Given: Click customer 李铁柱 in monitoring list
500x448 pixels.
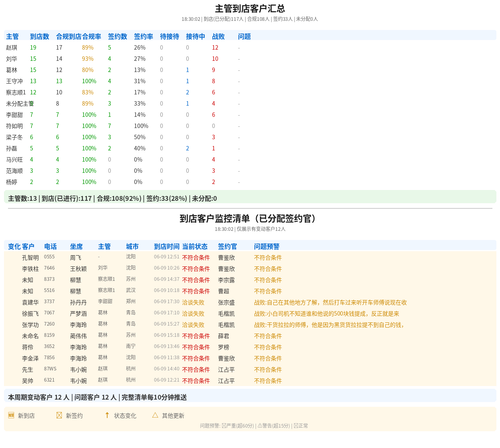Looking at the screenshot, I should point(30,269).
